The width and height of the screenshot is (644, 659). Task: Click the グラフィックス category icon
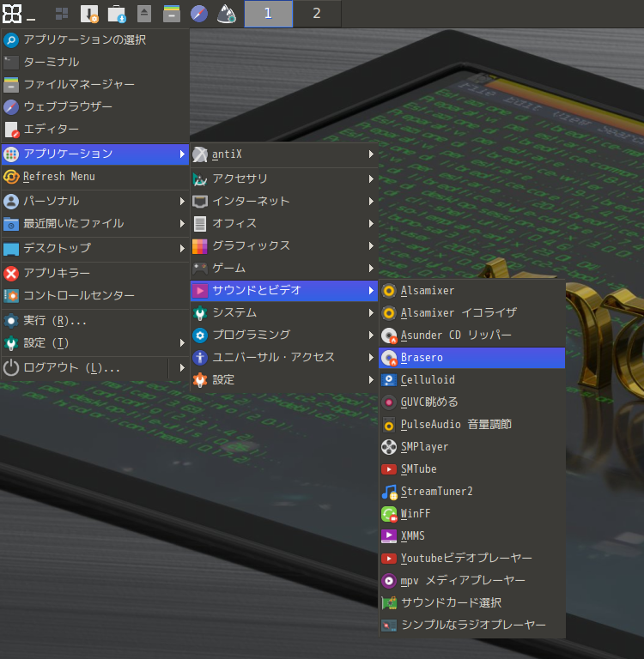tap(200, 246)
